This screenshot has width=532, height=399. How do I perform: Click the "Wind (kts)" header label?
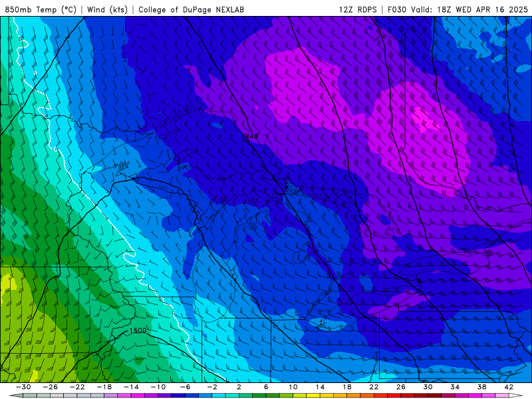pos(107,9)
